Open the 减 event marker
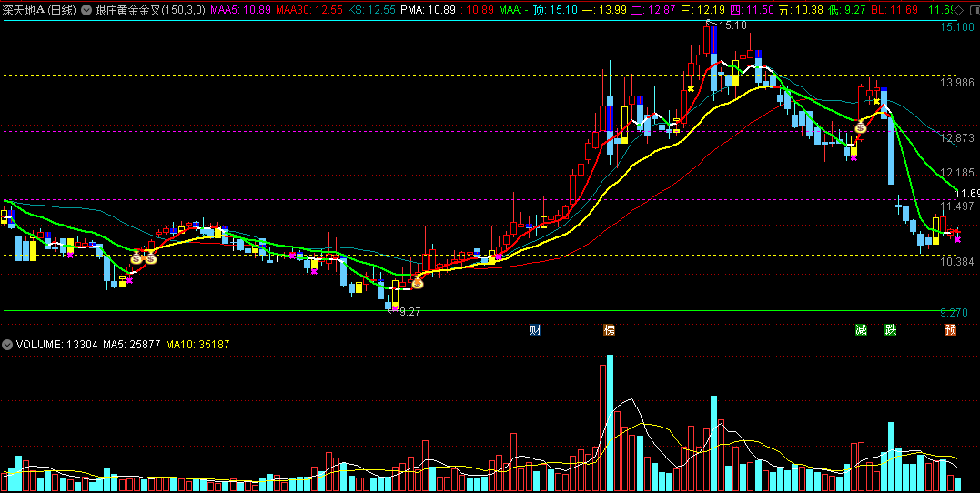 pyautogui.click(x=861, y=330)
